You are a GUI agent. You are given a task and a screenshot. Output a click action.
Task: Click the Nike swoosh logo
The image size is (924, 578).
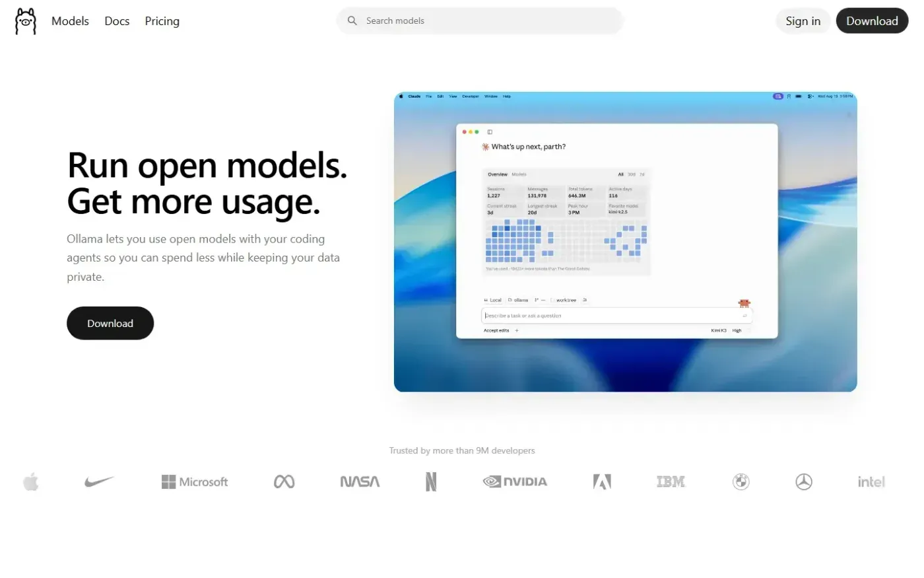(99, 482)
